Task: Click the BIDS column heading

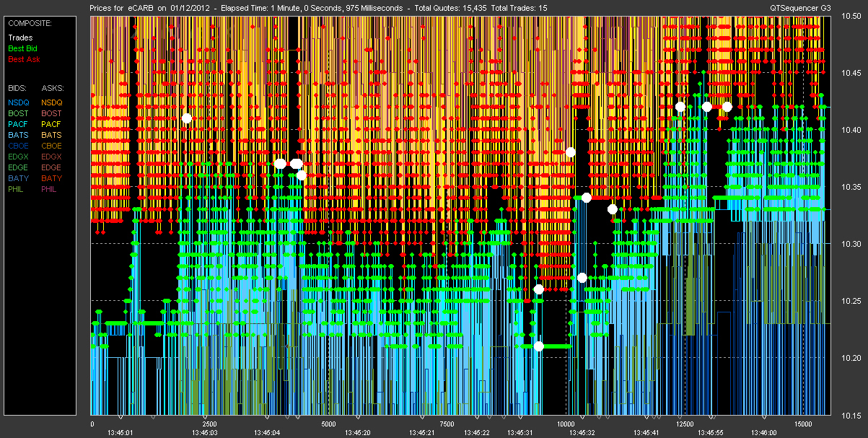Action: tap(17, 87)
